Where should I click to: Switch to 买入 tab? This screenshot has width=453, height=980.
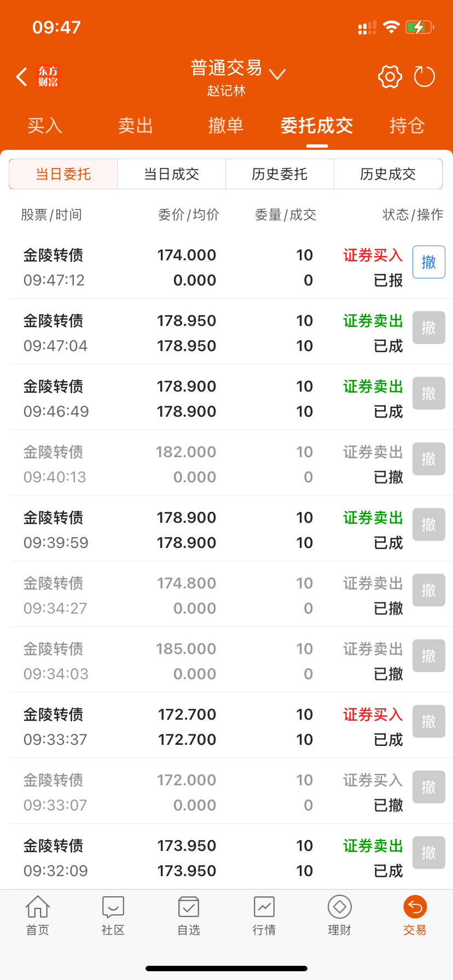point(45,126)
